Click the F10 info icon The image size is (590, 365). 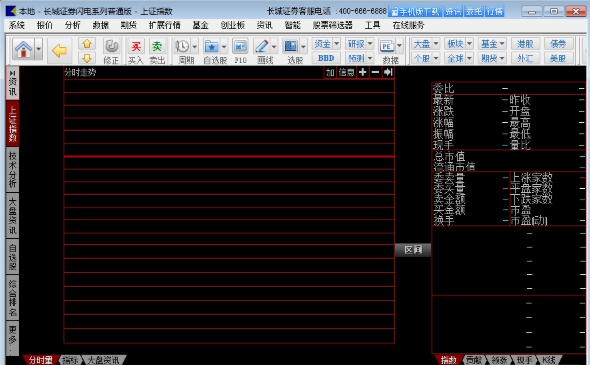[240, 51]
